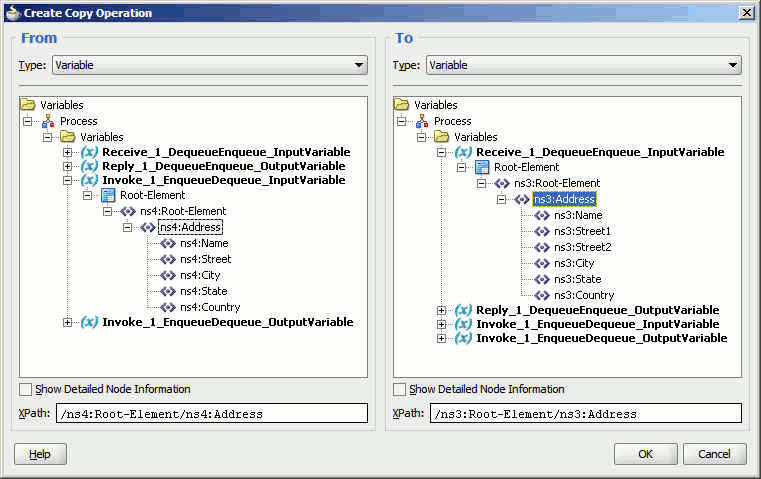761x479 pixels.
Task: Click the From XPath field
Action: coord(212,413)
